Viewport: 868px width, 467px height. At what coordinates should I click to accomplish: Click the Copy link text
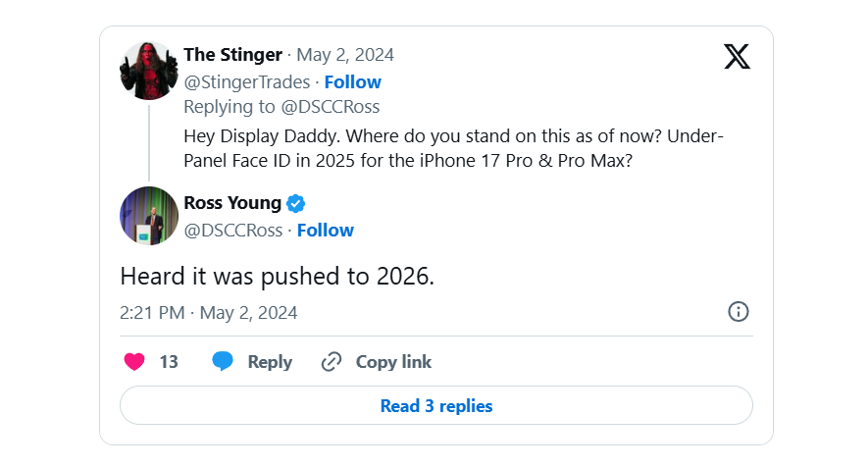(x=393, y=362)
